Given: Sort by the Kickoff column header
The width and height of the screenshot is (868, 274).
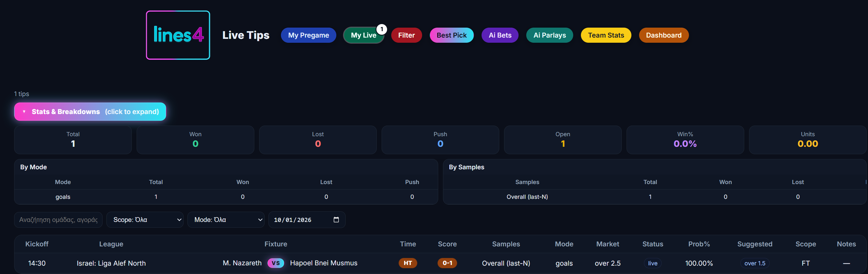Looking at the screenshot, I should (x=37, y=244).
